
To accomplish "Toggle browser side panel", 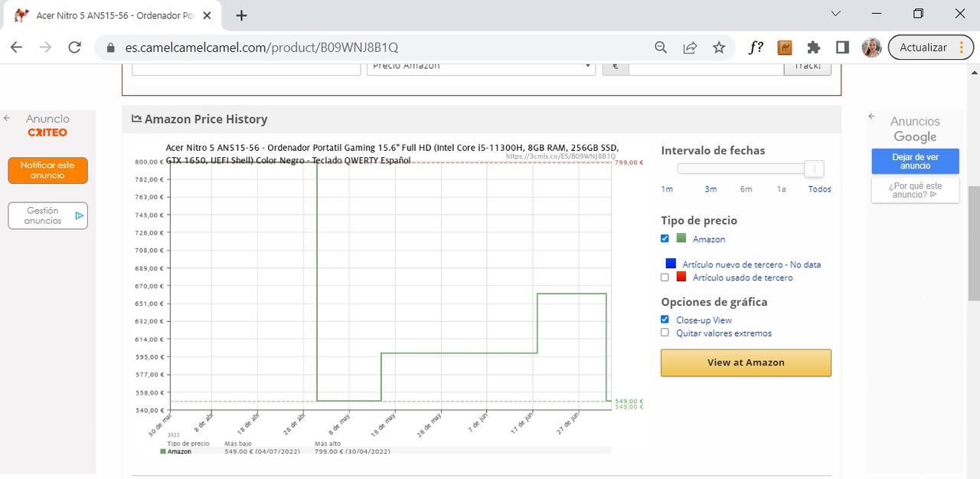I will pos(842,48).
